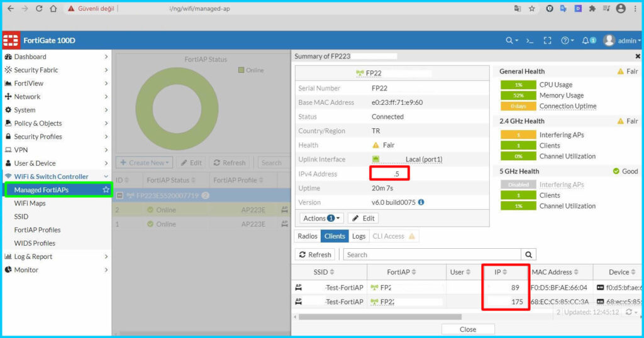Focus the FortiAP list Search field
The image size is (644, 338).
(274, 163)
